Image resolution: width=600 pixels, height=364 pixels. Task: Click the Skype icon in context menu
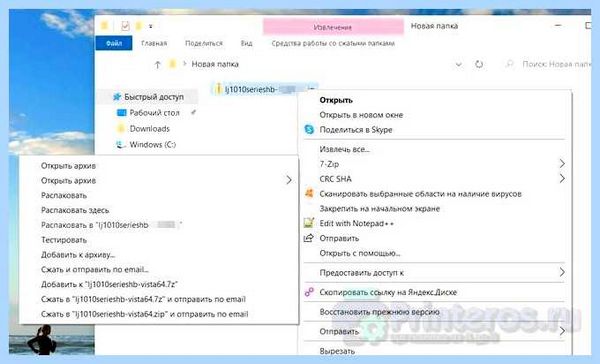click(x=309, y=129)
